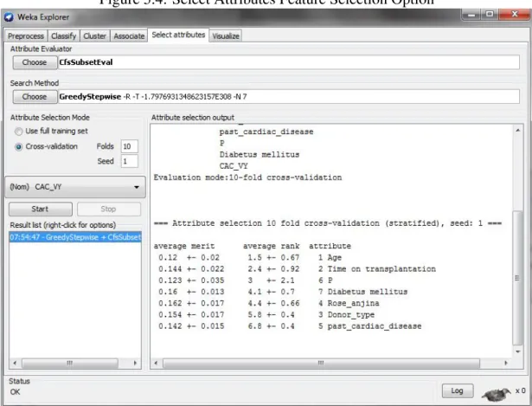Switch to the Visualize tab
The width and height of the screenshot is (532, 406).
(x=226, y=36)
